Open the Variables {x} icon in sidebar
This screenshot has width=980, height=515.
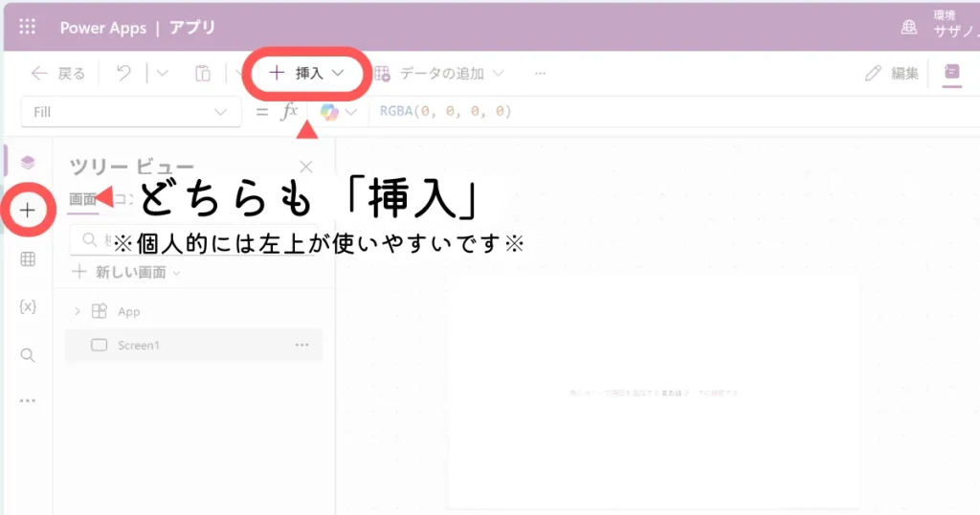tap(28, 306)
